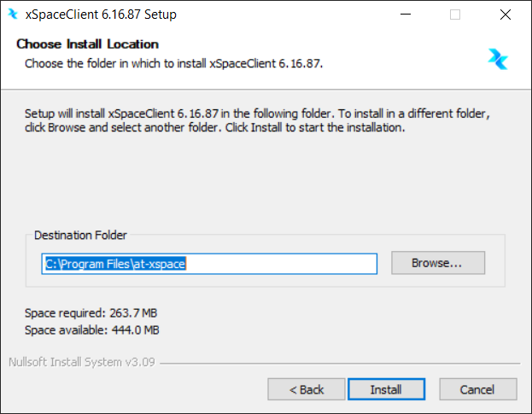Click the xSpaceClient icon in the title bar
This screenshot has width=532, height=414.
[x=13, y=15]
